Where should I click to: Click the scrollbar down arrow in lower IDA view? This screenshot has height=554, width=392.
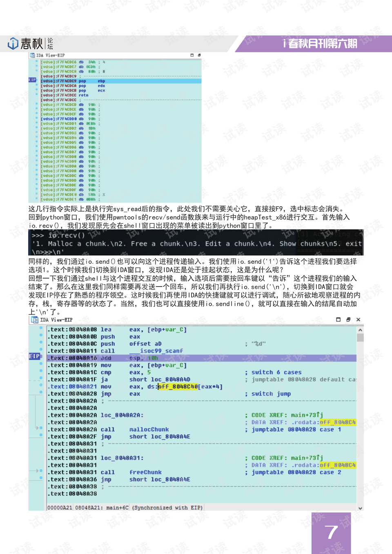pos(360,508)
